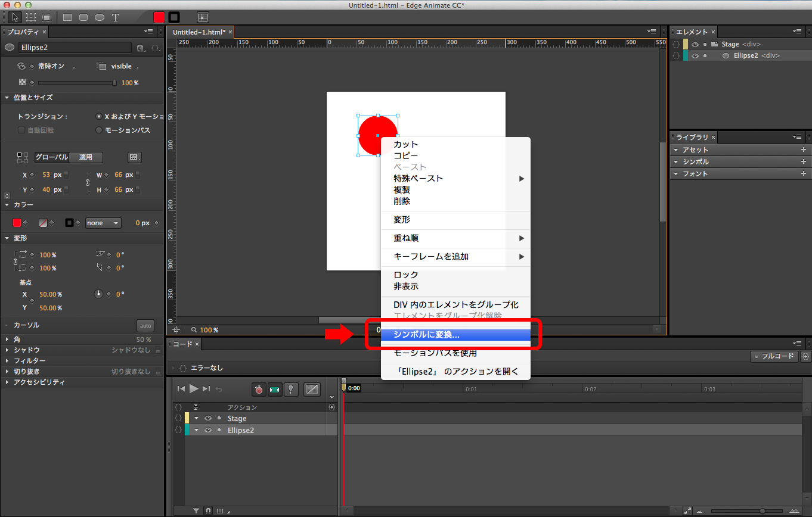Select the X および Y モーション radio button
Image resolution: width=812 pixels, height=517 pixels.
99,117
